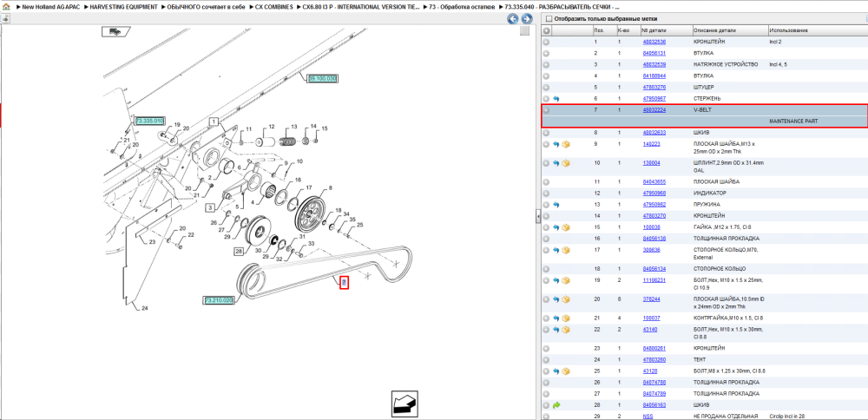868x420 pixels.
Task: Open the NSS link in row 29
Action: click(x=648, y=417)
